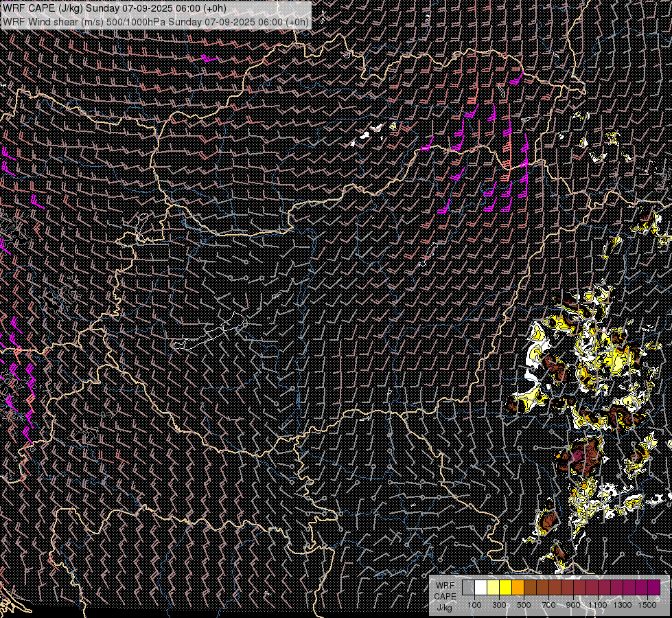Click the 'WRF Wind shear (m/s)' title line

tap(156, 22)
